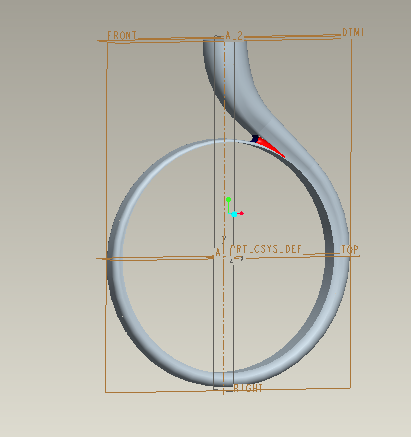Select the FRONT datum plane label
This screenshot has width=411, height=437.
(x=122, y=35)
